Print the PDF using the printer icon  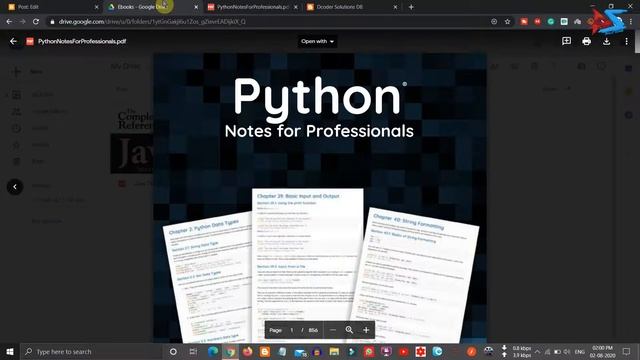(x=587, y=41)
